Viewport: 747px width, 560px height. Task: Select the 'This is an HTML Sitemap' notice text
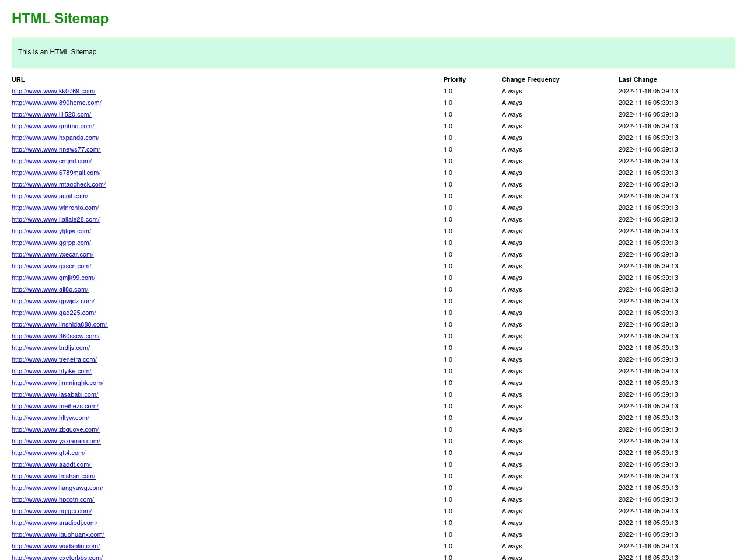click(57, 52)
